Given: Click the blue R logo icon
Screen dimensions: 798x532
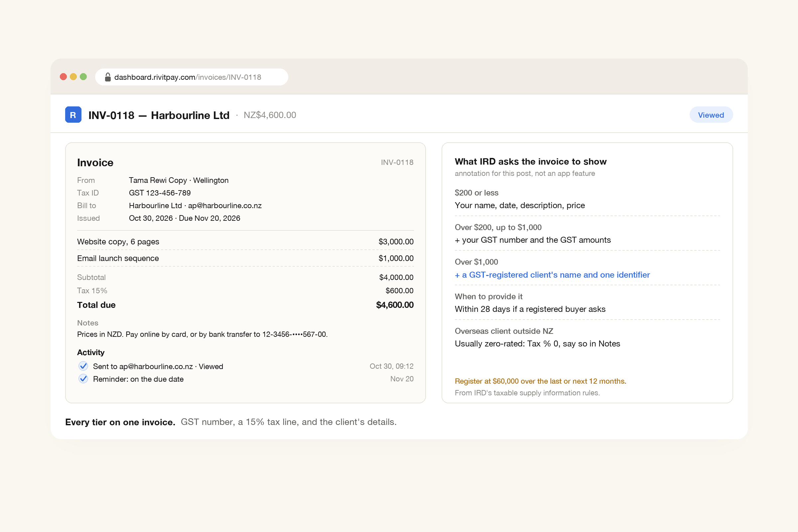Looking at the screenshot, I should (73, 115).
